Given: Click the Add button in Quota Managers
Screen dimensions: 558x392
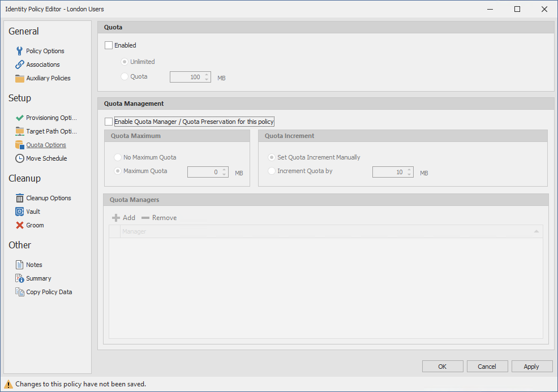Looking at the screenshot, I should point(123,217).
